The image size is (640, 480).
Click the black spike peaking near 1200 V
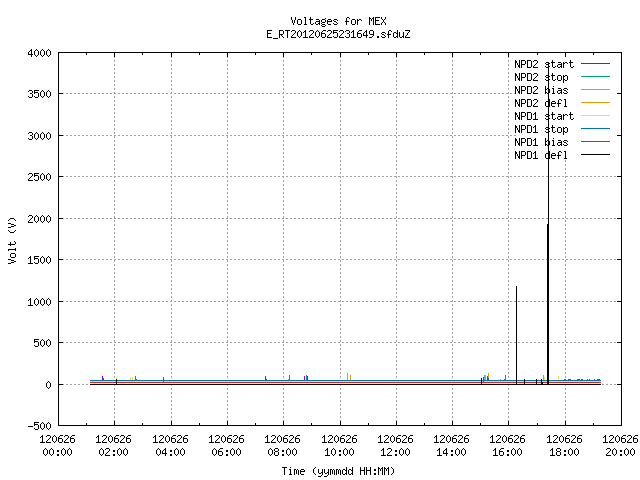[x=516, y=335]
